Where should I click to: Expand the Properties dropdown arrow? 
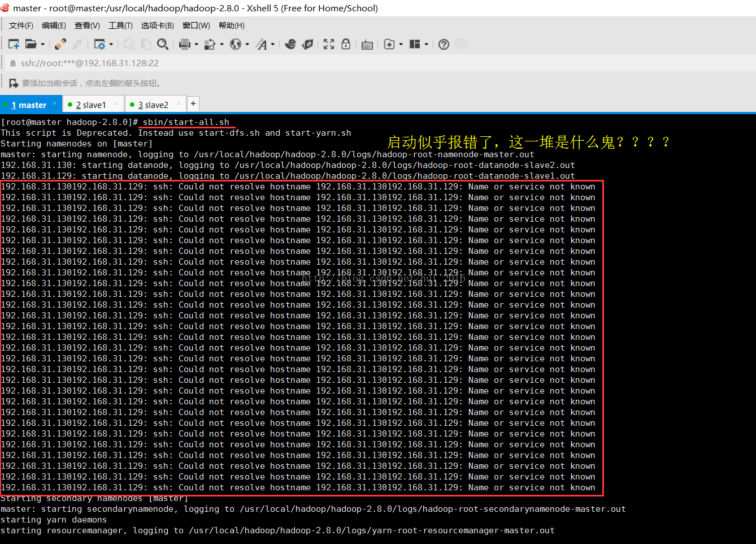click(x=111, y=44)
